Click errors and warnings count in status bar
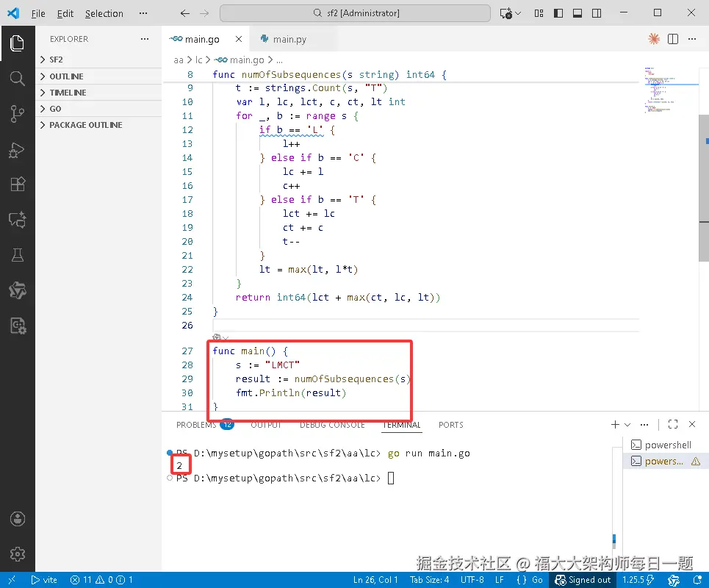The image size is (709, 588). 101,580
